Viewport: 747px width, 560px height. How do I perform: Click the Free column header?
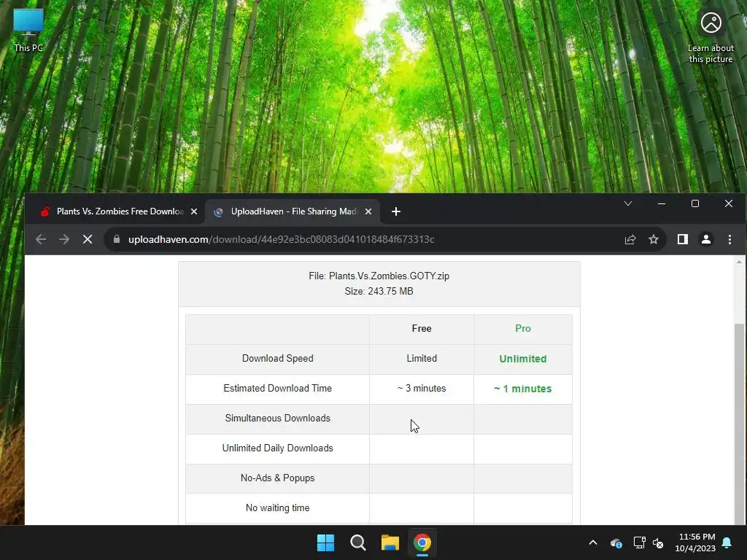(x=422, y=329)
